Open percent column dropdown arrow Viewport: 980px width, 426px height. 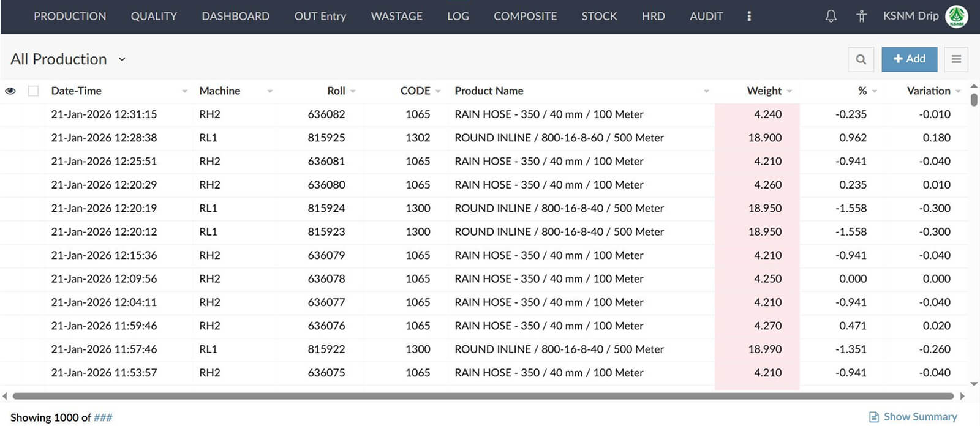coord(875,91)
